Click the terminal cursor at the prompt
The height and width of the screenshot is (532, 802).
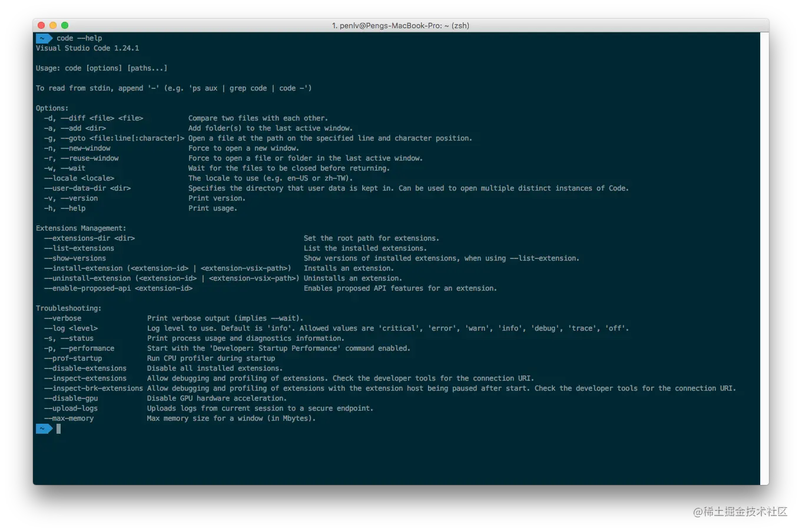pyautogui.click(x=59, y=429)
